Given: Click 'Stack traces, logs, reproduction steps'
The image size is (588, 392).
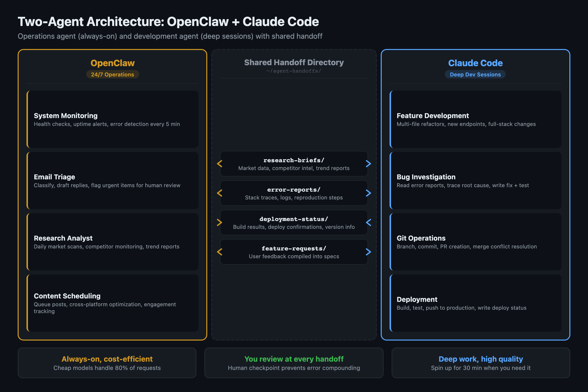Looking at the screenshot, I should 294,198.
